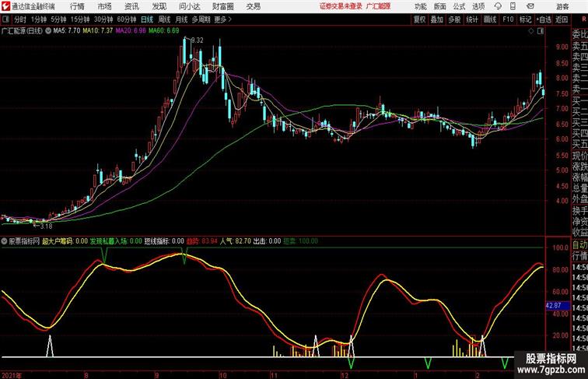Open the 公式 menu
588x379 pixels.
[459, 6]
